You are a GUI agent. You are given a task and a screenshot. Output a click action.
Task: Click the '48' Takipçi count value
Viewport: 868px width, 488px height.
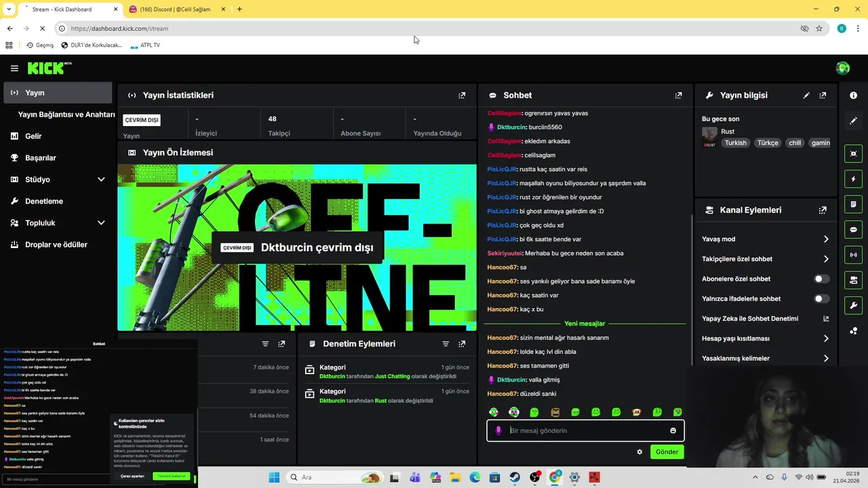(x=273, y=119)
